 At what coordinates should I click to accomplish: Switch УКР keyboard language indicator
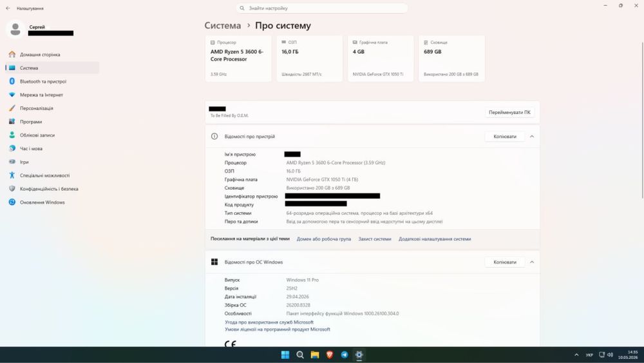point(589,355)
